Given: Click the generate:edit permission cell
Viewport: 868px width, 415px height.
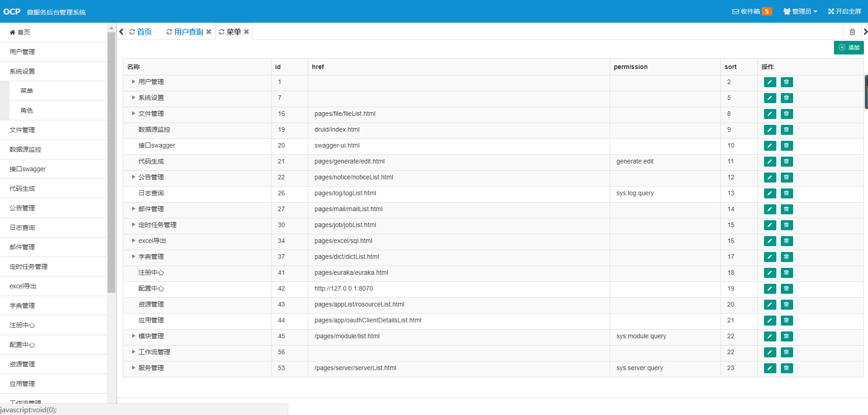Looking at the screenshot, I should point(665,162).
